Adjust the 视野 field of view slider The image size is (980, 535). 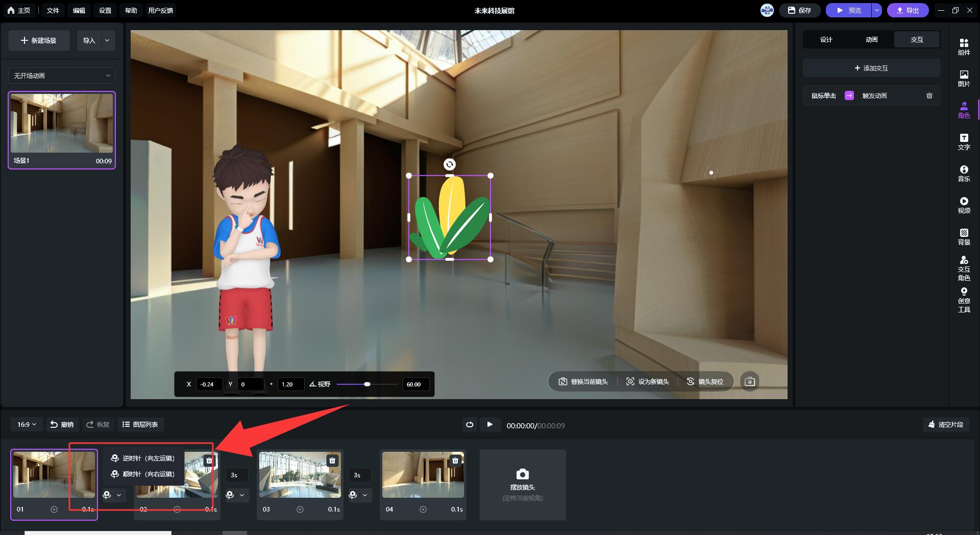[367, 384]
